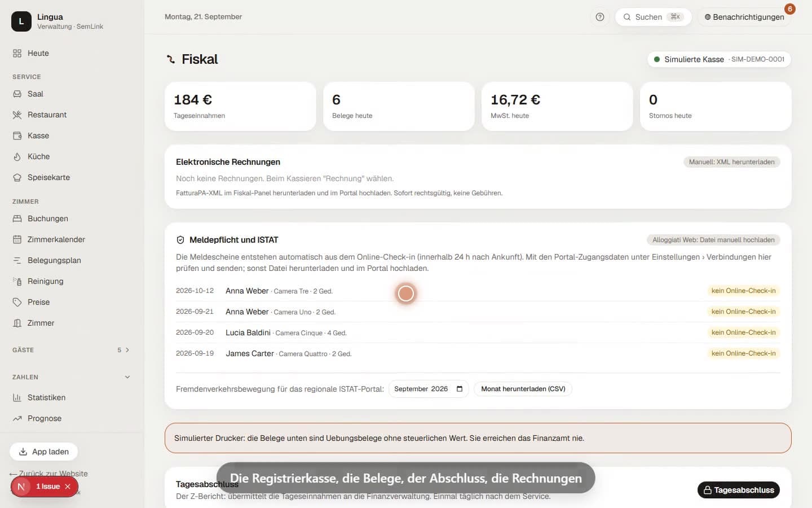Image resolution: width=812 pixels, height=508 pixels.
Task: Dismiss the 1 Issue badge with X
Action: click(x=68, y=487)
